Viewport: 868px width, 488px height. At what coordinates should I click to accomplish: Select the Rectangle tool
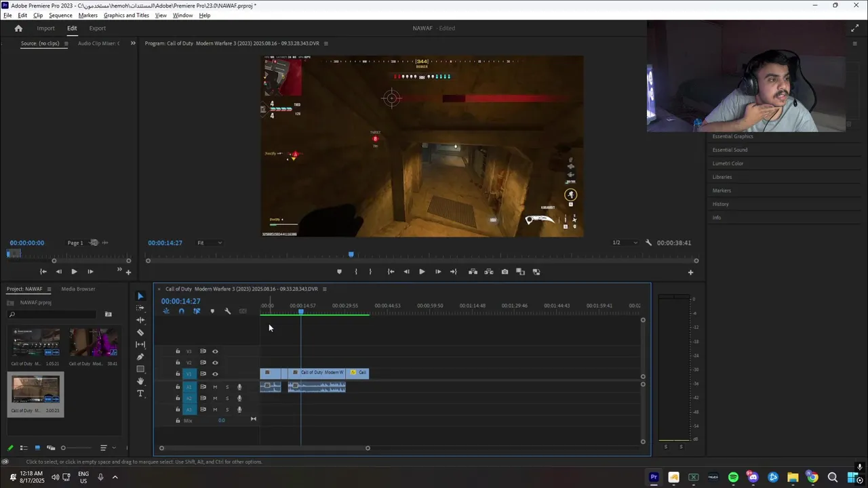coord(140,369)
